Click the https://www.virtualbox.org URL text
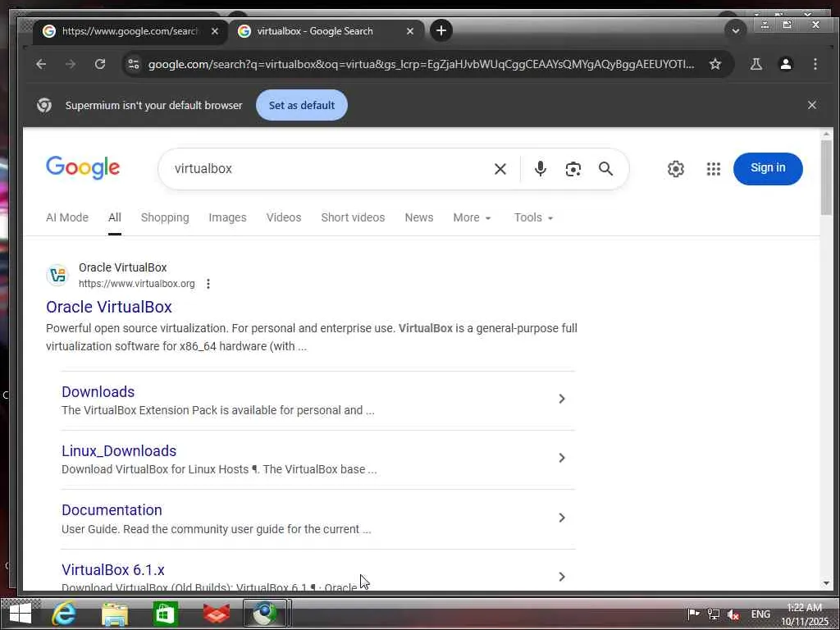The width and height of the screenshot is (840, 630). tap(137, 284)
